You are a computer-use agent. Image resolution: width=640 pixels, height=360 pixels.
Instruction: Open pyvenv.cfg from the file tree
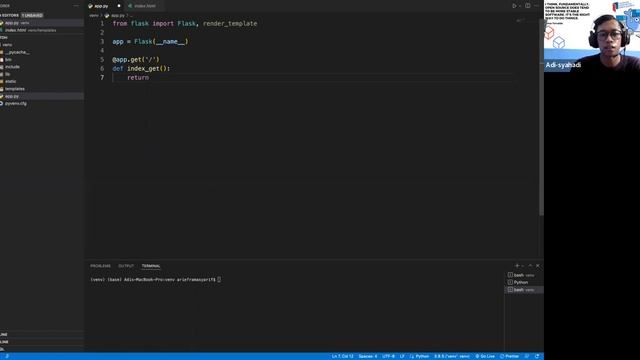42,104
